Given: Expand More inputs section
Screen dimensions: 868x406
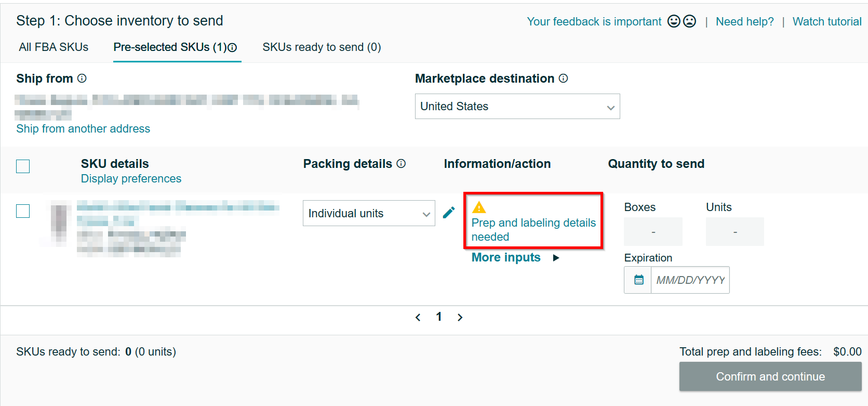Looking at the screenshot, I should (x=515, y=258).
